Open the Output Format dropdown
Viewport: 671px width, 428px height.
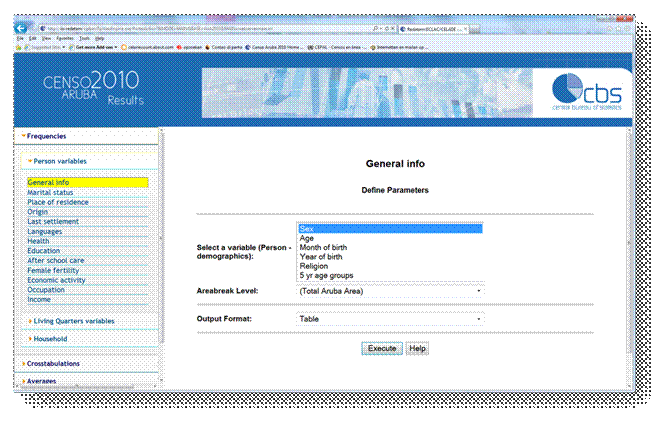(x=389, y=319)
